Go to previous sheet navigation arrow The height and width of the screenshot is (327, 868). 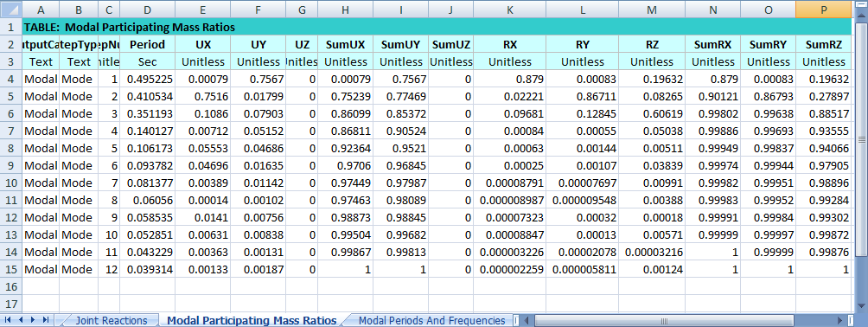pos(21,320)
